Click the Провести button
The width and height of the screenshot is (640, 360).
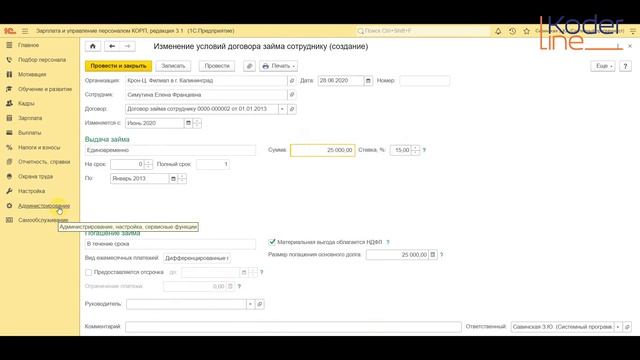pos(217,66)
